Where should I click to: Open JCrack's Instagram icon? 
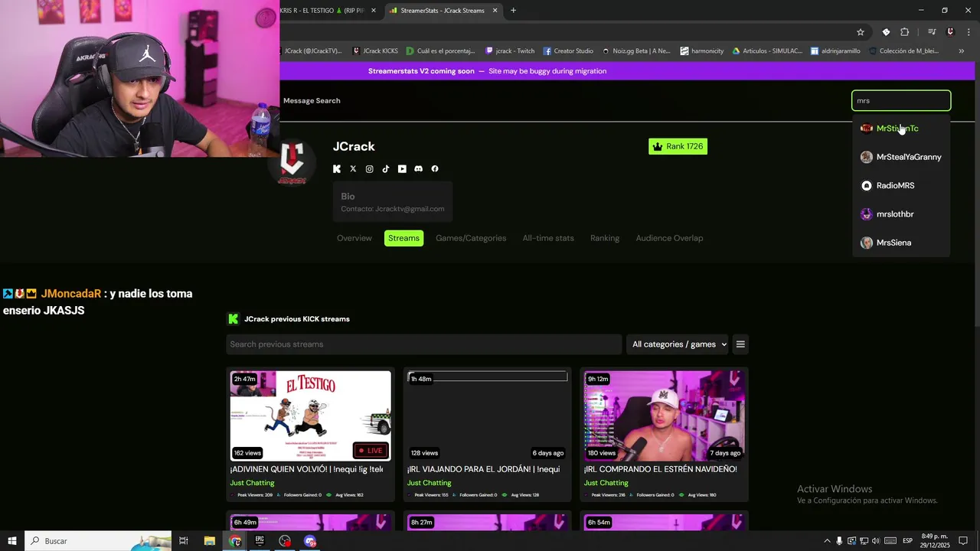(369, 169)
